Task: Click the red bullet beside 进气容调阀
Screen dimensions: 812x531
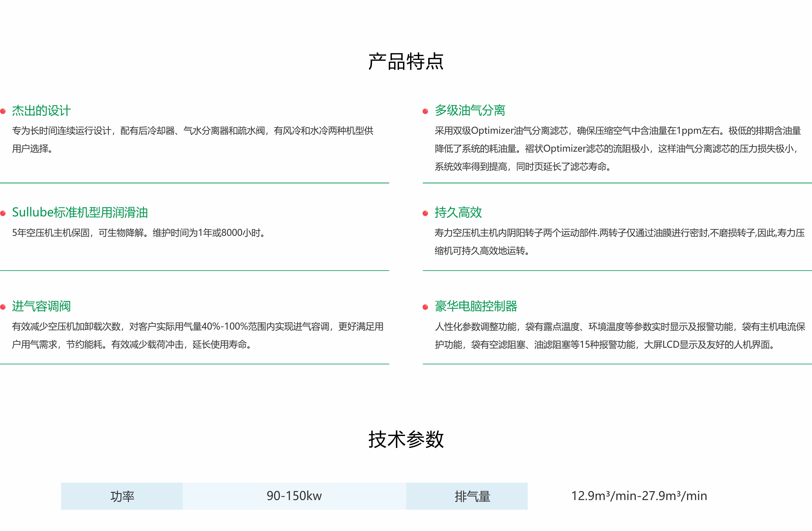Action: pyautogui.click(x=3, y=307)
